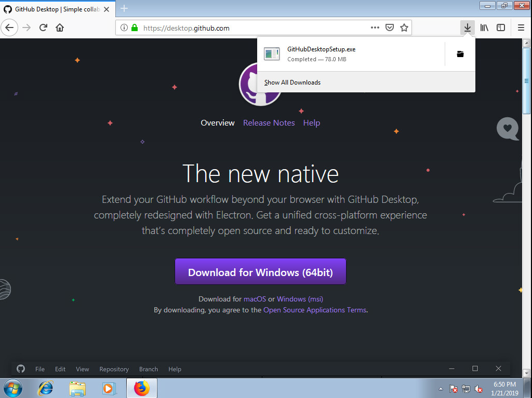
Task: Click the URL address field
Action: click(255, 28)
